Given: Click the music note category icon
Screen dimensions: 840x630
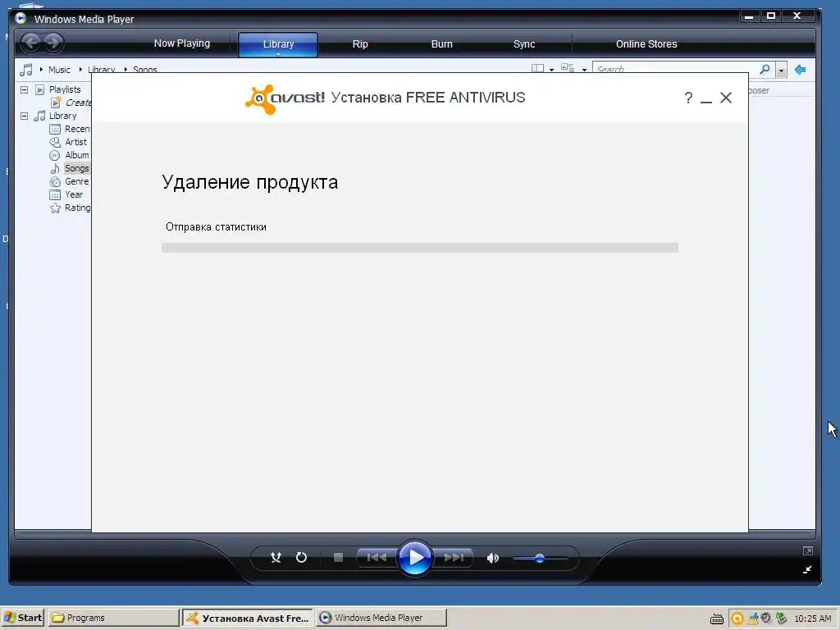Looking at the screenshot, I should [x=26, y=69].
